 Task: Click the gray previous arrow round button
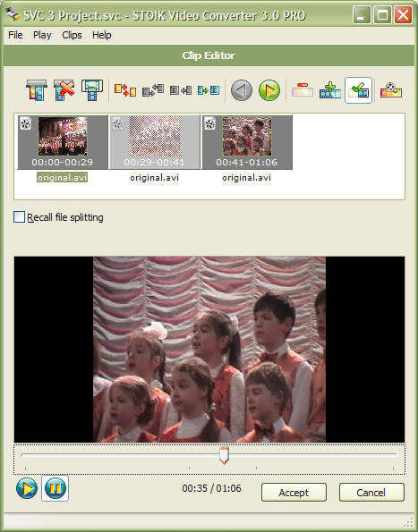pyautogui.click(x=242, y=90)
